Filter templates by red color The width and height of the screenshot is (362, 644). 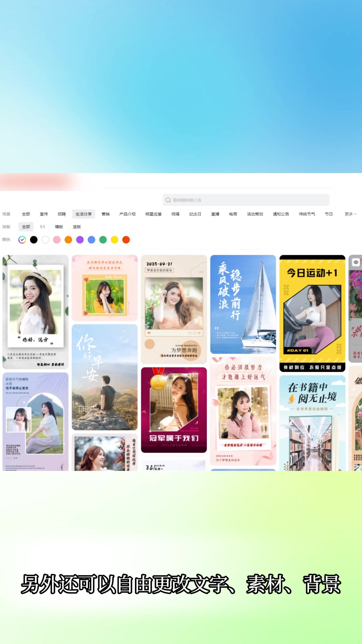click(126, 240)
